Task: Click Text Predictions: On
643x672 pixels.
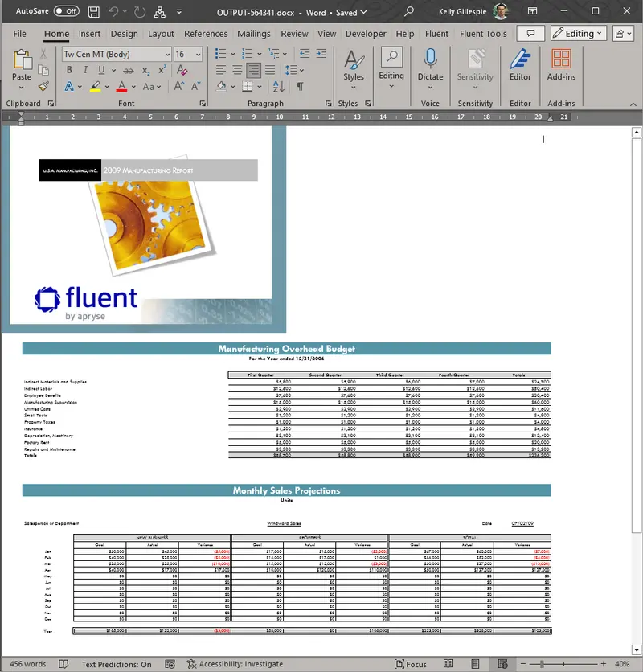Action: [117, 664]
